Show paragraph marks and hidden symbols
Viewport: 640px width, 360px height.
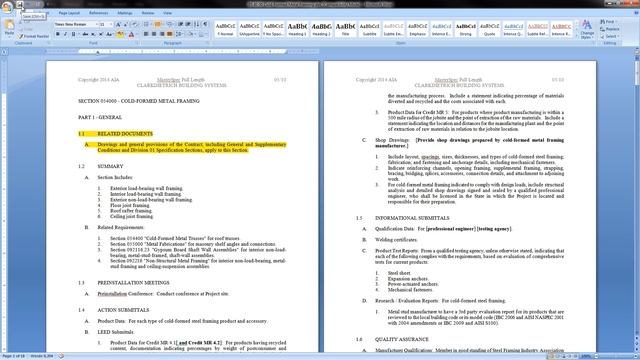(206, 24)
